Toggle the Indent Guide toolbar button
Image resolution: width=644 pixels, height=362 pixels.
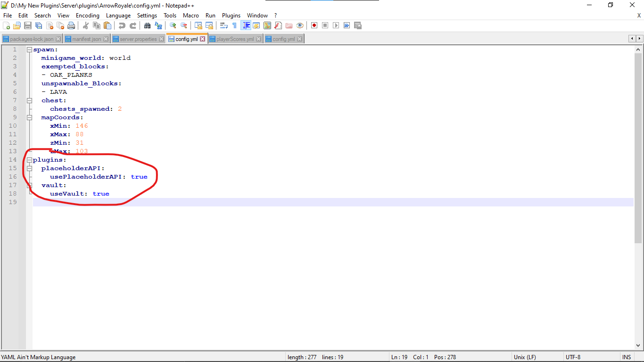click(246, 25)
